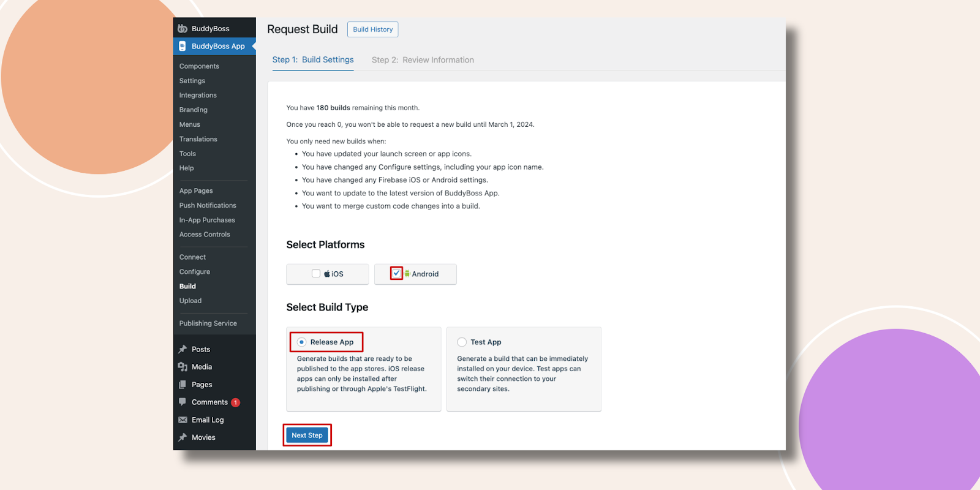Click the Apple logo on the iOS option
980x490 pixels.
pos(327,274)
